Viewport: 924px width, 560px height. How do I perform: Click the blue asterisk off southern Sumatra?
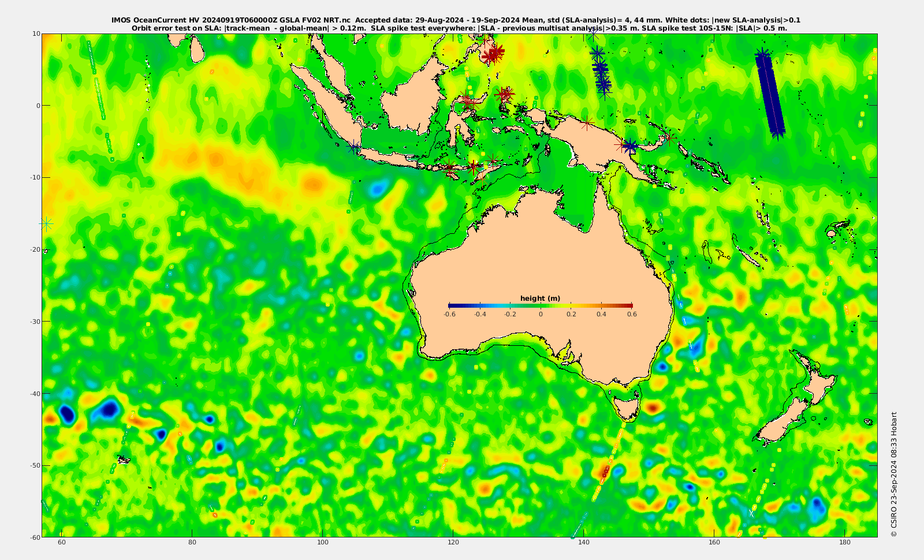tap(353, 147)
